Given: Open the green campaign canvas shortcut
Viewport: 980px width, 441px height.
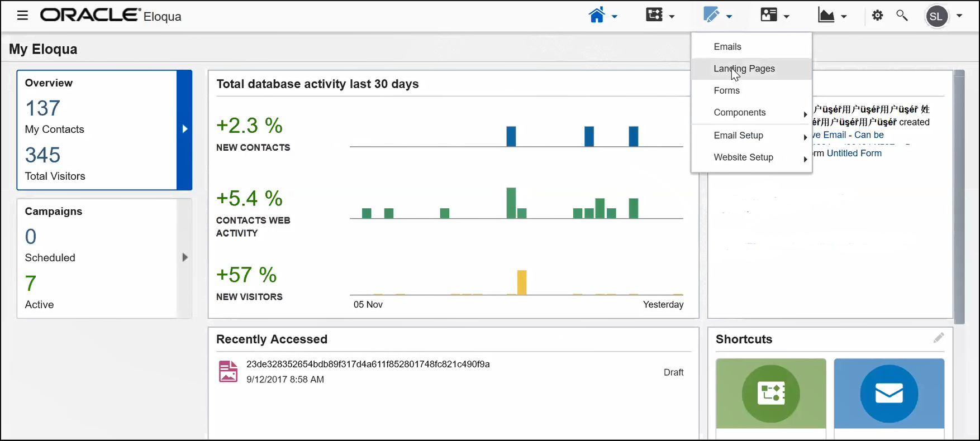Looking at the screenshot, I should [x=771, y=394].
